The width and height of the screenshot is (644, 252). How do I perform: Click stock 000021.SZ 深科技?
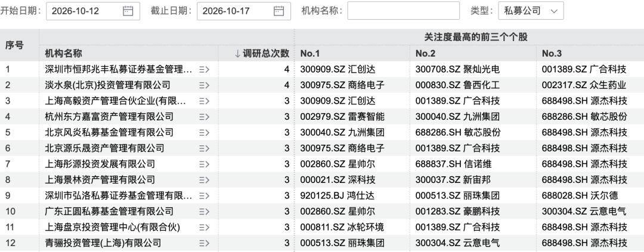pos(338,180)
